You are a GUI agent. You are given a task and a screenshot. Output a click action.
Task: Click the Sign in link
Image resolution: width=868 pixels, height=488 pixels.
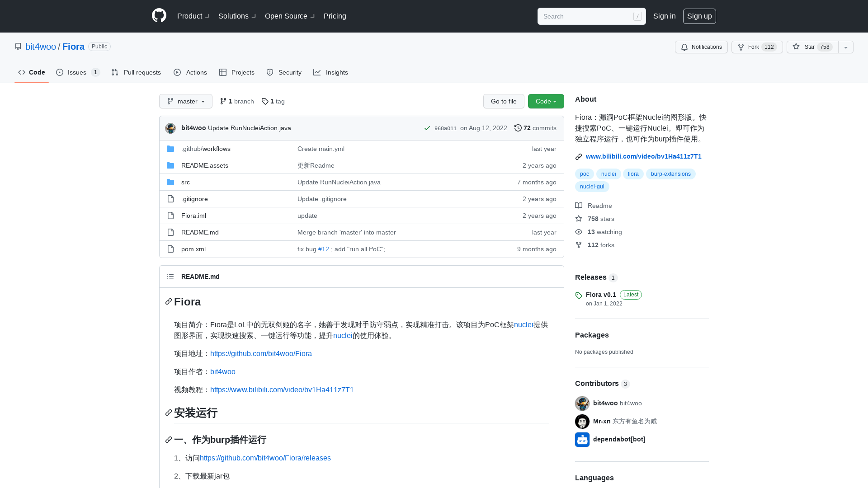(x=665, y=16)
